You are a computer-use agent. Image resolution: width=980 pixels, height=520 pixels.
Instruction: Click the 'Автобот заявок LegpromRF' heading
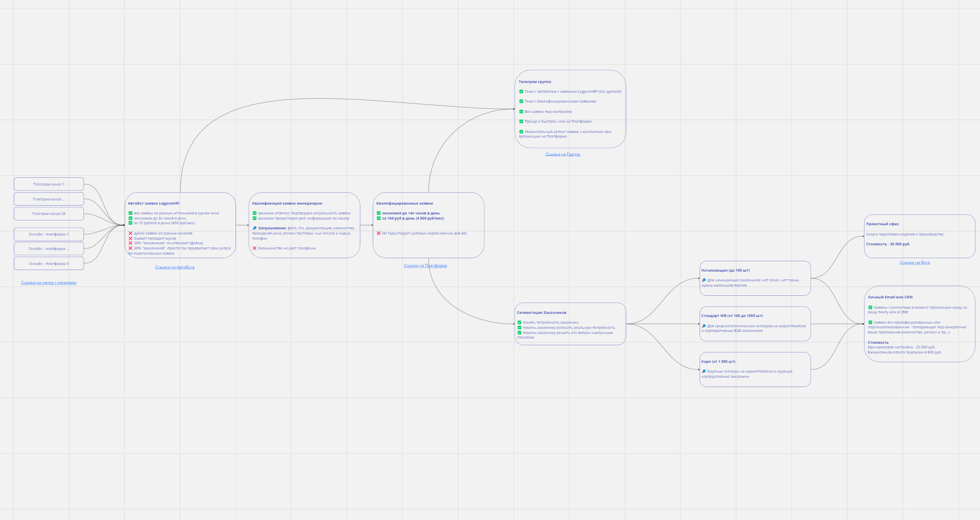coord(154,204)
